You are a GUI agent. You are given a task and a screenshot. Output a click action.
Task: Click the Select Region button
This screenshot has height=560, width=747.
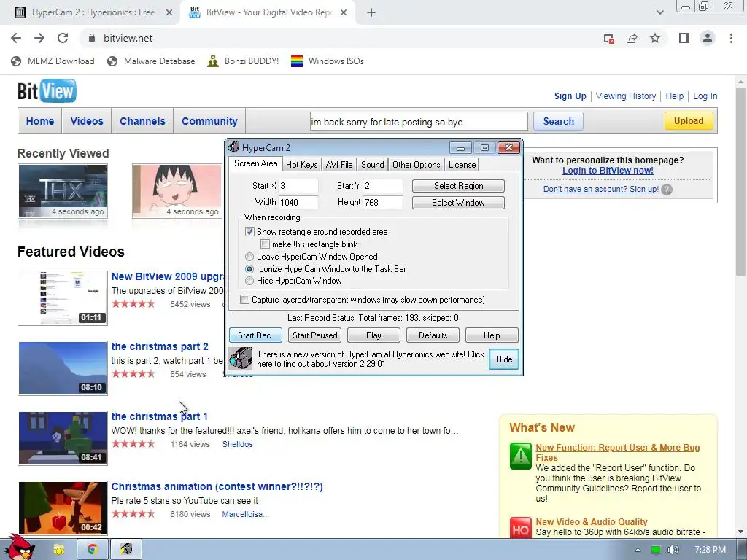pyautogui.click(x=458, y=186)
